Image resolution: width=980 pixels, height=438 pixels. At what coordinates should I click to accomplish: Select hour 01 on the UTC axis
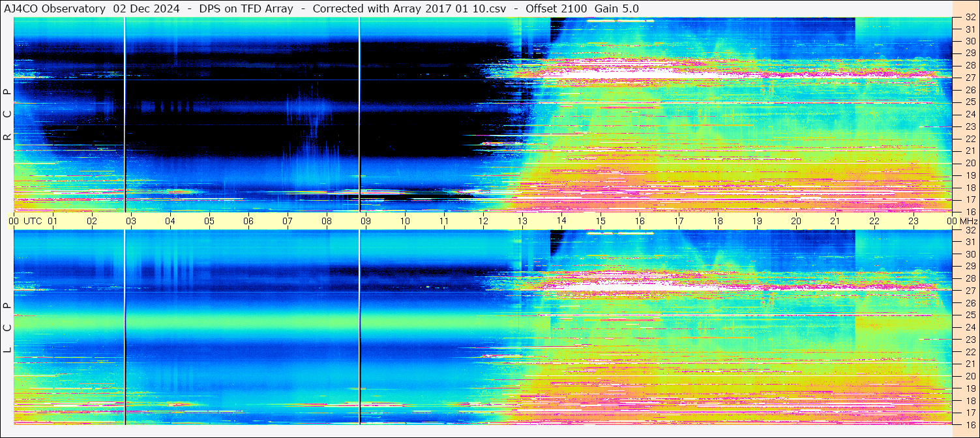tap(53, 221)
